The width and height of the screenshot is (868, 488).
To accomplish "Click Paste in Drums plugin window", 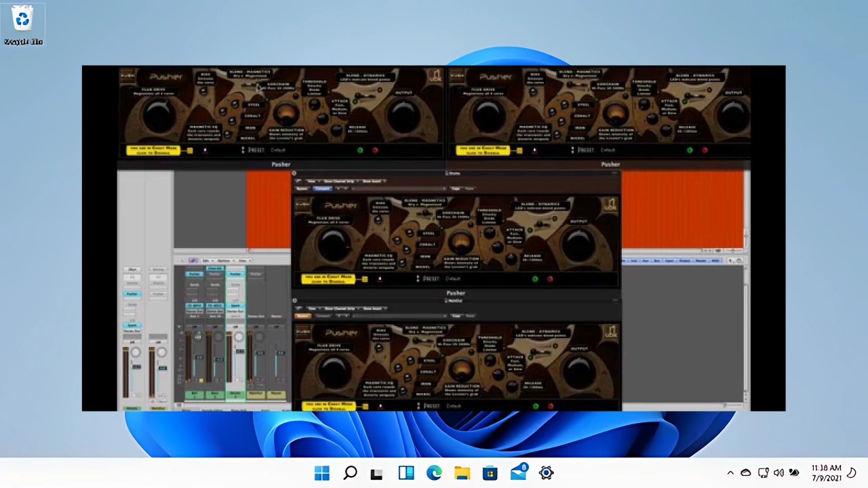I will 469,188.
